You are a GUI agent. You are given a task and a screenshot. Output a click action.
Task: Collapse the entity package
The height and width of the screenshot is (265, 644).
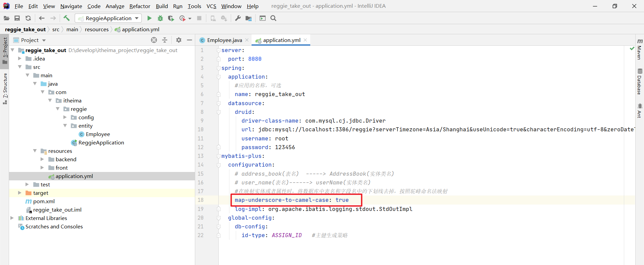pos(65,126)
